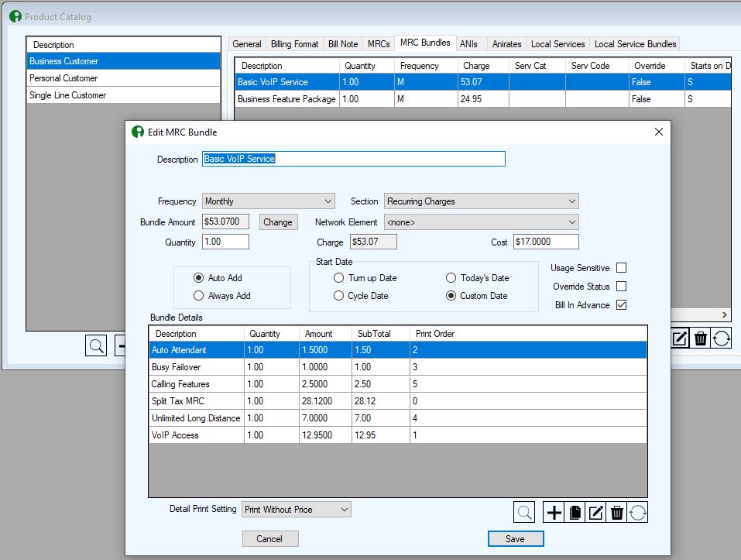Image resolution: width=741 pixels, height=560 pixels.
Task: Choose Cycle Date start date option
Action: 338,296
